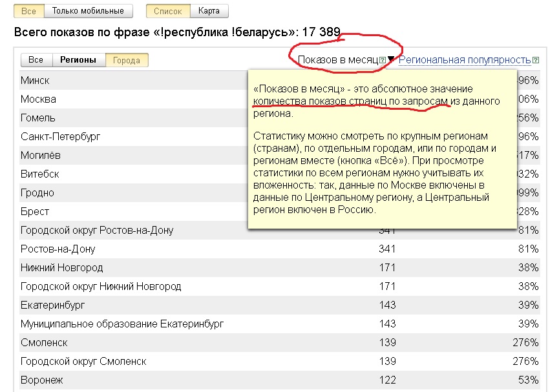
Task: Click "Санкт-Петербург" in the list
Action: point(61,137)
